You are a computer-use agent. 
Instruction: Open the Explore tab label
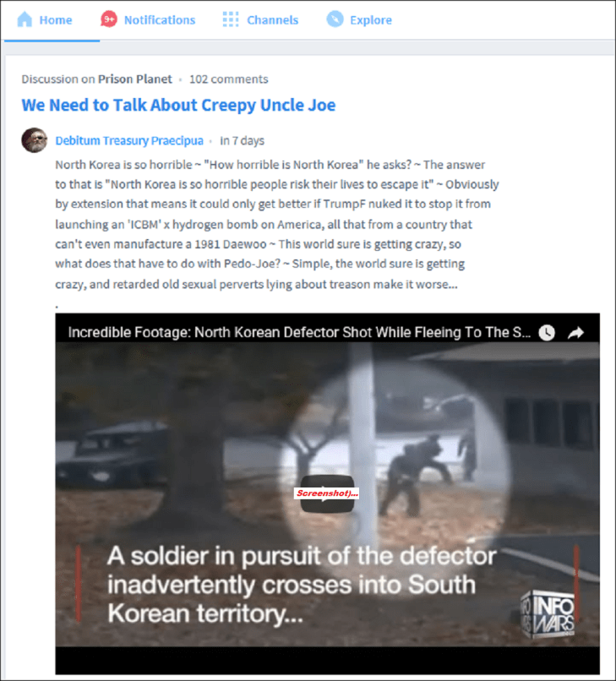point(371,20)
